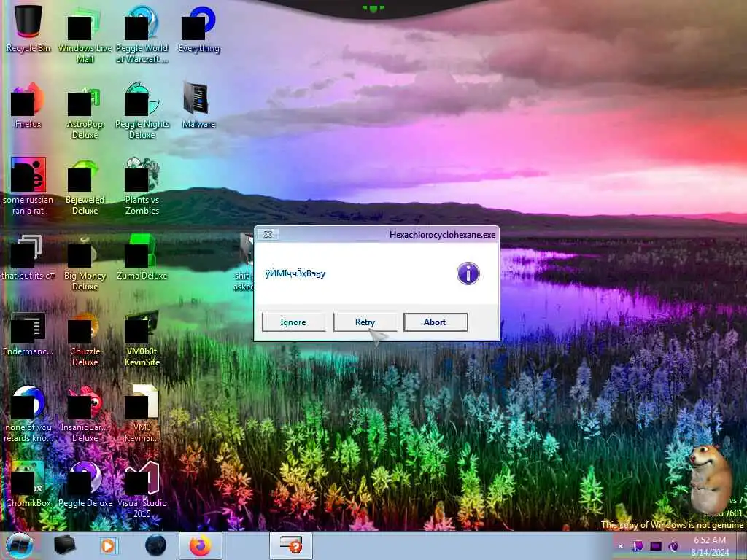The height and width of the screenshot is (560, 747).
Task: Select the partly hidden icon behind the dialog
Action: [245, 262]
